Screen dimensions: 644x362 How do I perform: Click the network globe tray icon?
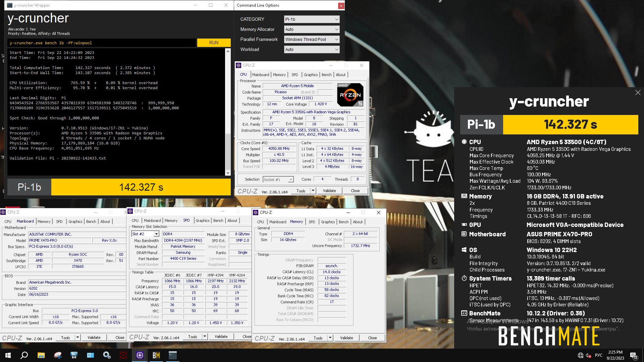point(581,355)
